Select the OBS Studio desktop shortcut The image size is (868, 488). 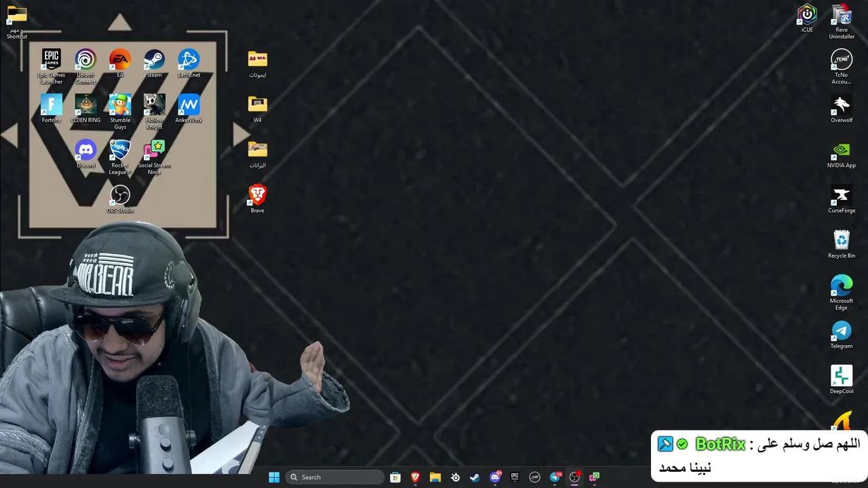pos(120,199)
